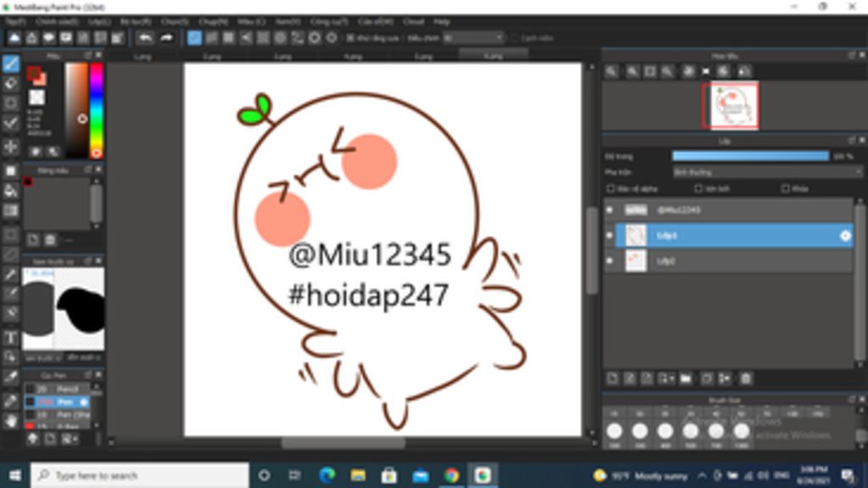Open the layer blending mode dropdown
The image size is (868, 488).
(x=767, y=172)
